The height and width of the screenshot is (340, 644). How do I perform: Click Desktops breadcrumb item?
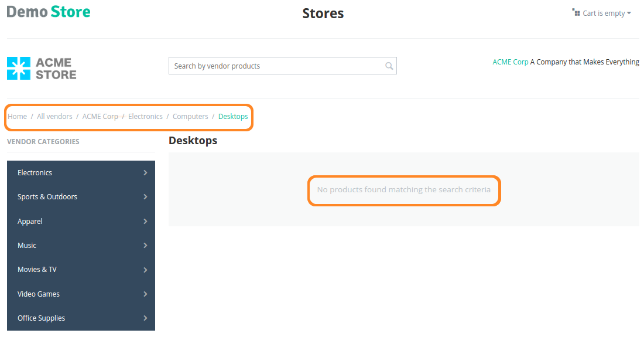pos(233,116)
